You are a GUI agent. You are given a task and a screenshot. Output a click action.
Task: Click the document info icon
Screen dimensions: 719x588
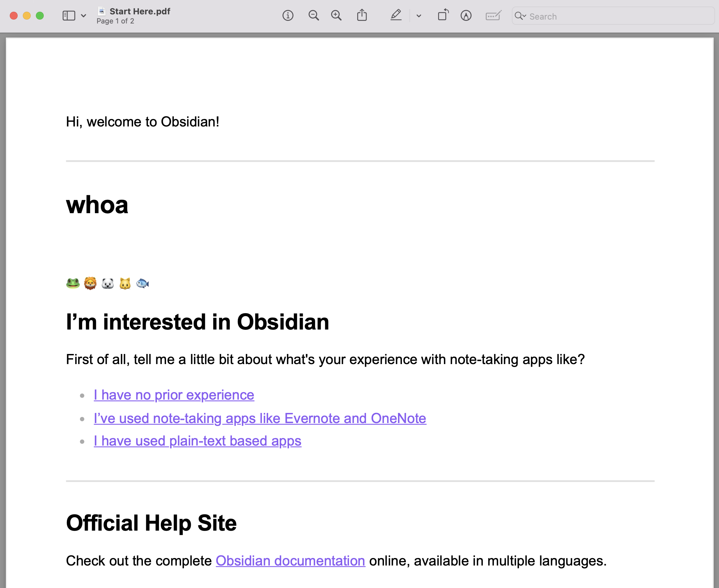tap(288, 16)
